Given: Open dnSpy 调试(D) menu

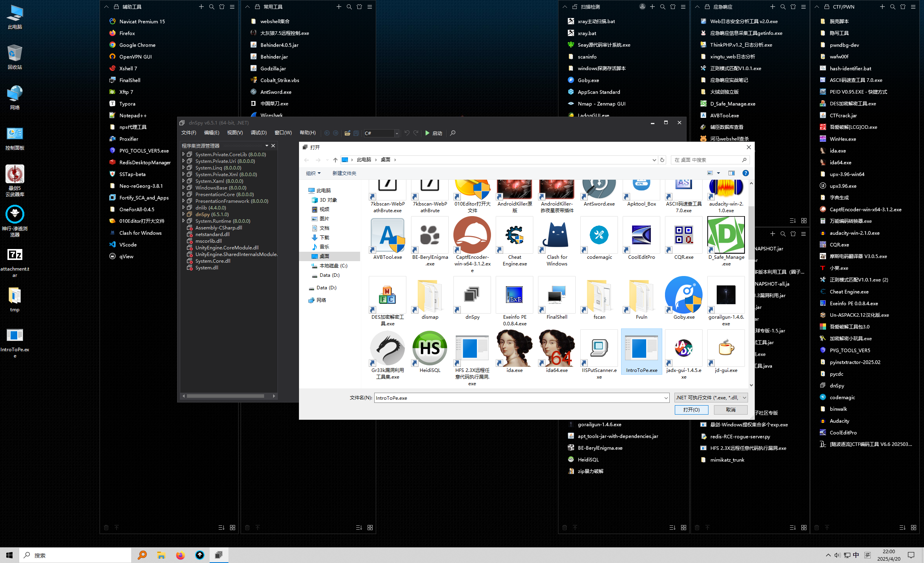Looking at the screenshot, I should [259, 133].
